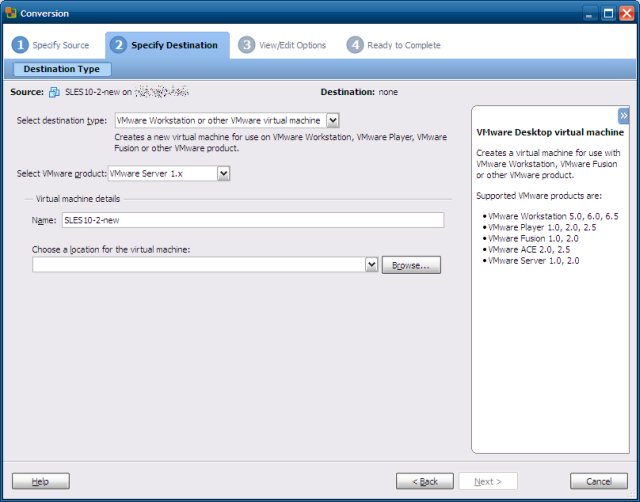Click the virtual machine Name field
Screen dimensions: 640x502
253,220
